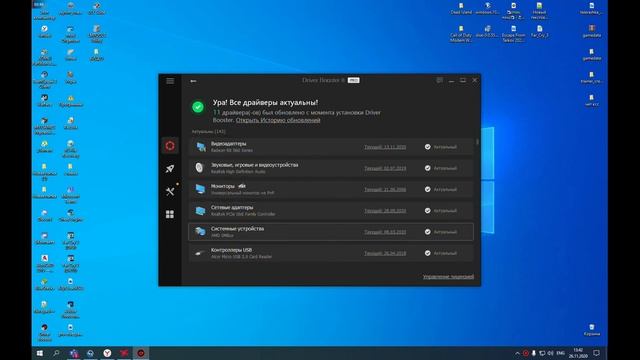The height and width of the screenshot is (360, 640).
Task: Show hidden tray icons chevron
Action: (x=517, y=353)
